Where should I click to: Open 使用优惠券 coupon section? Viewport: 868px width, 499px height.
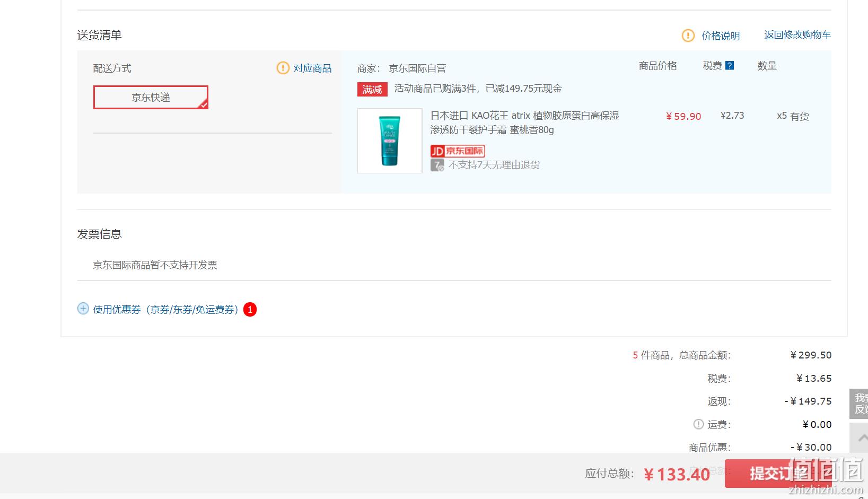click(x=168, y=309)
